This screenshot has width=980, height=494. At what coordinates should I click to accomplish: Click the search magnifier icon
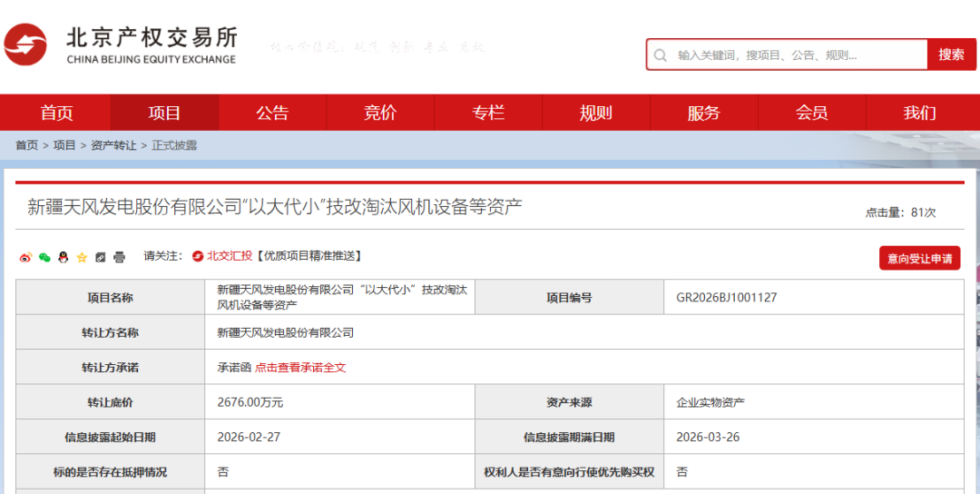[x=661, y=54]
